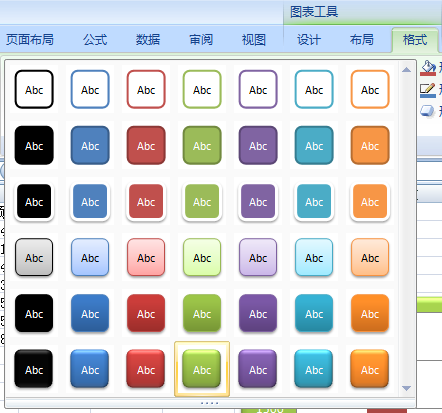Select the blue gradient style in fifth row
This screenshot has width=442, height=413.
tap(90, 313)
